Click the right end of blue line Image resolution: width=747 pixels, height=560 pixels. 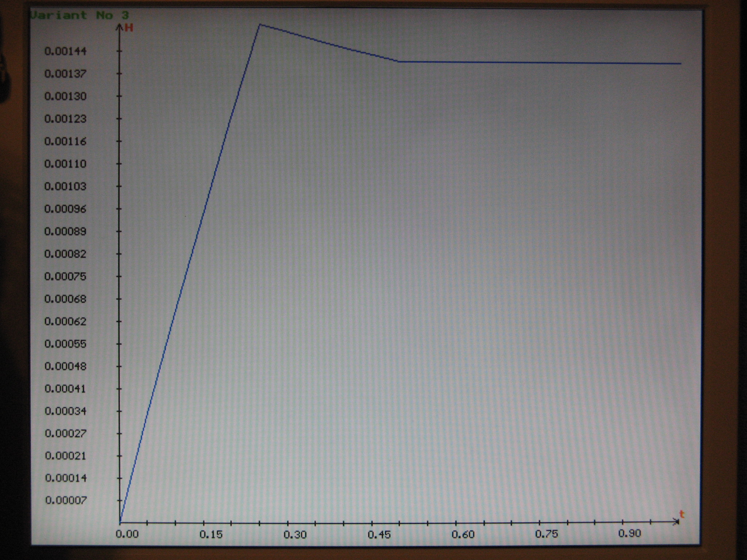(x=680, y=63)
